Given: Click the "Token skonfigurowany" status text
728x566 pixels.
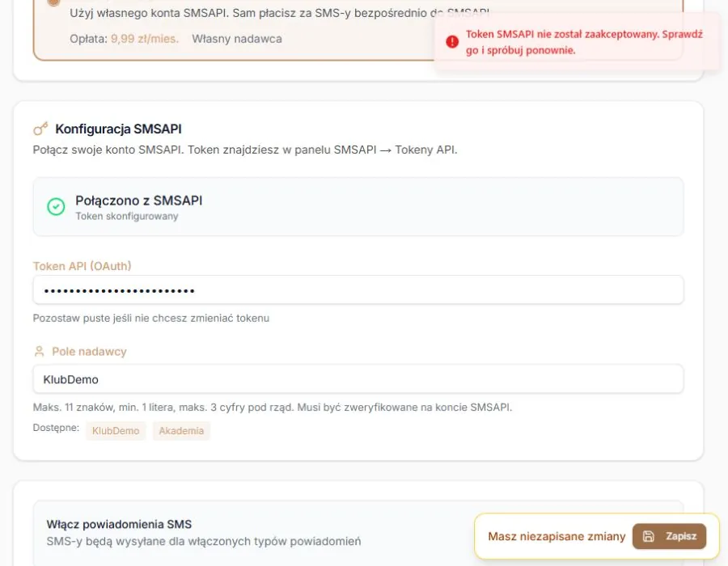Looking at the screenshot, I should 127,216.
